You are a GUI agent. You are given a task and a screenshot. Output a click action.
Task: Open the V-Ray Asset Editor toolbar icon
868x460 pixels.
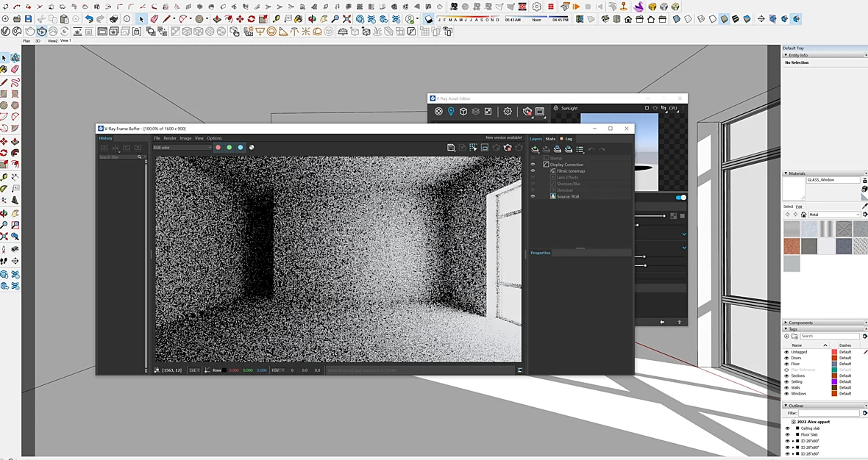click(5, 32)
